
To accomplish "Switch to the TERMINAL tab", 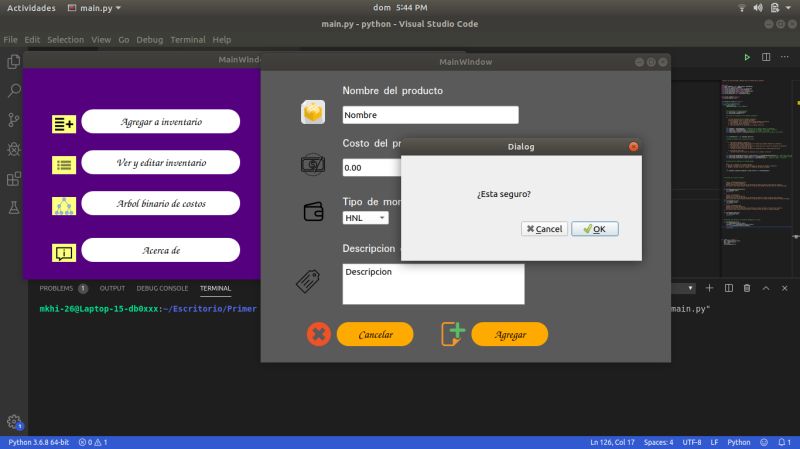I will click(215, 288).
